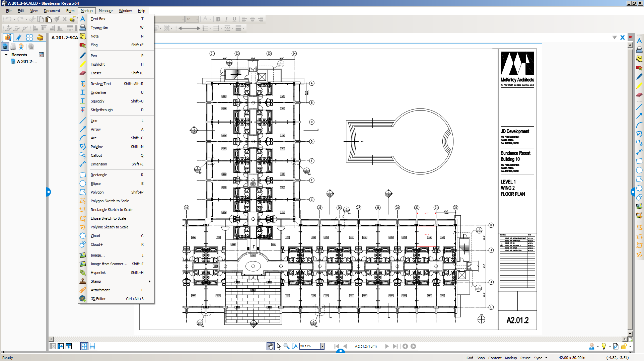The image size is (644, 361).
Task: Go to the next page arrow
Action: click(x=387, y=346)
